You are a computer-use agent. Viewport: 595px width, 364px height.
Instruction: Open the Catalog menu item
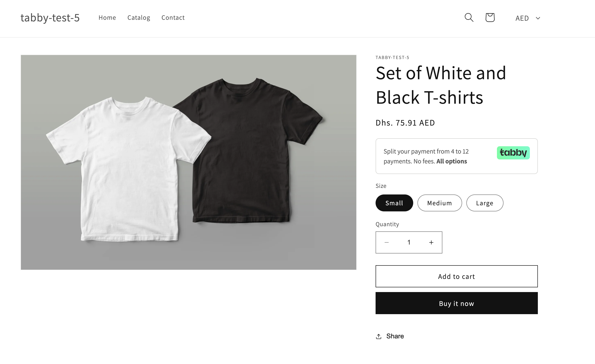139,18
